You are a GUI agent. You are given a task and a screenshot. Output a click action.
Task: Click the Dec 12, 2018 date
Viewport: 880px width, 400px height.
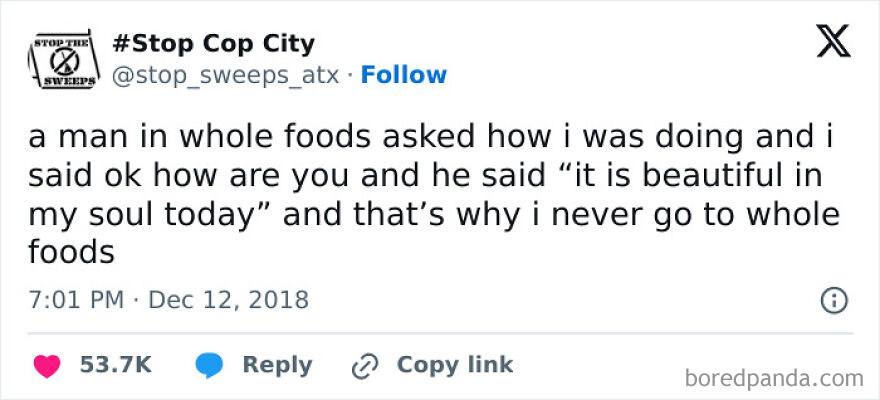pos(228,299)
